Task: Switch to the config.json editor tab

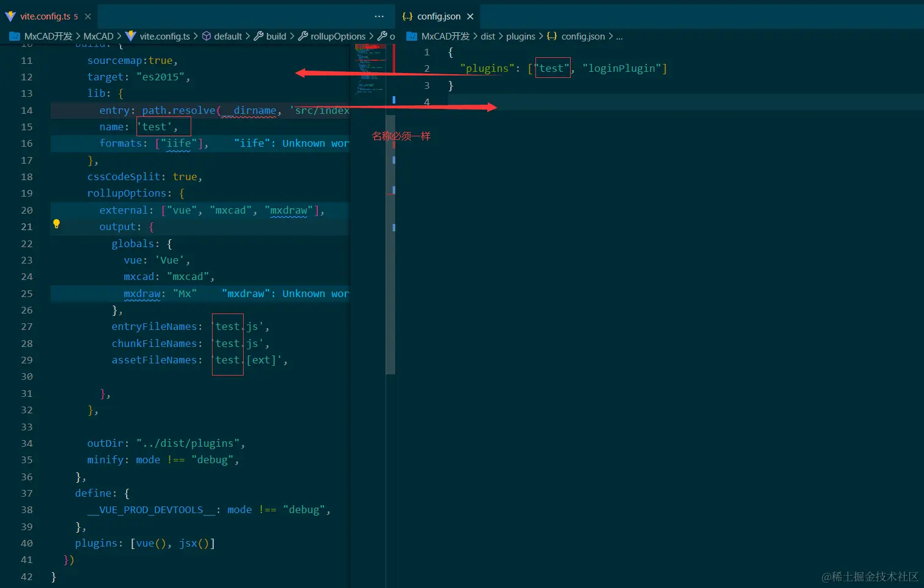Action: (439, 16)
